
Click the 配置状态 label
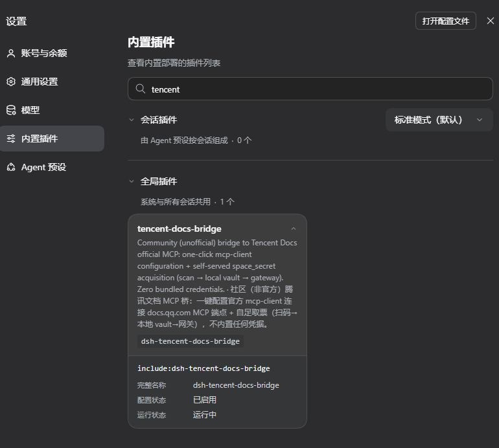pos(152,400)
